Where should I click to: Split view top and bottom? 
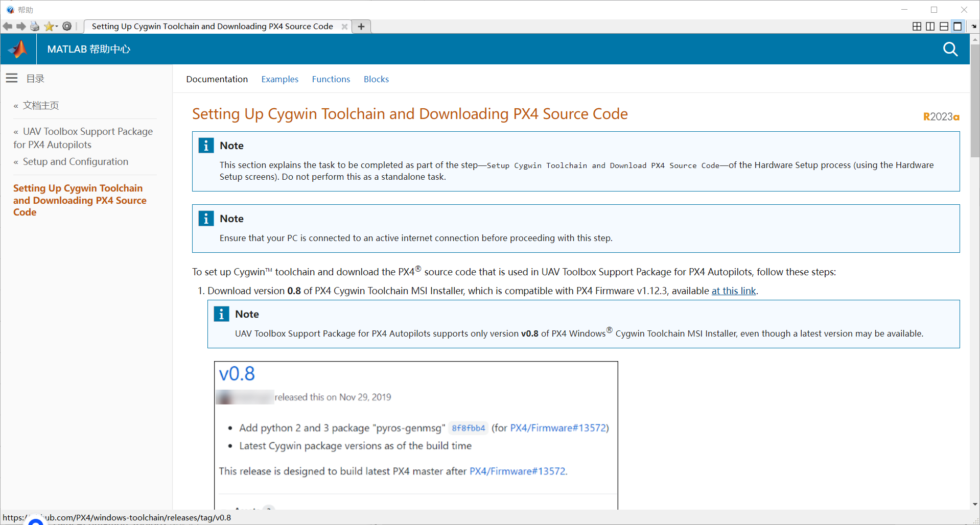click(944, 27)
